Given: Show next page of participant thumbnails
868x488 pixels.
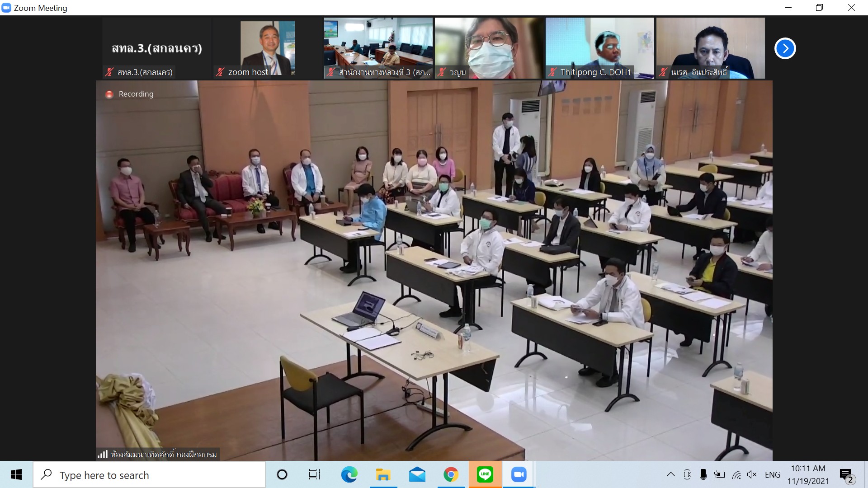Looking at the screenshot, I should tap(785, 48).
